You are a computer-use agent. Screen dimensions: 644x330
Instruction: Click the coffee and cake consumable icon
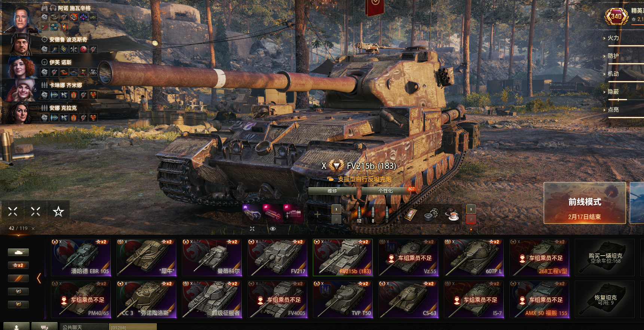(x=453, y=215)
